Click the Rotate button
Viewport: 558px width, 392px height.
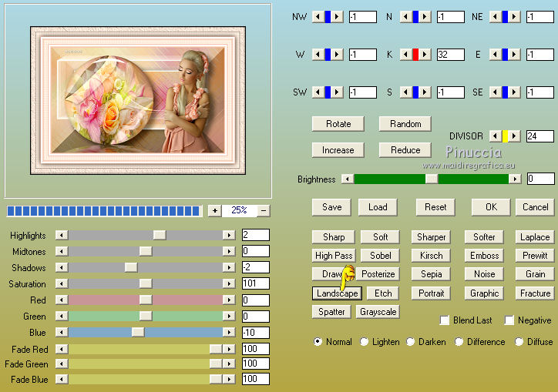[338, 124]
